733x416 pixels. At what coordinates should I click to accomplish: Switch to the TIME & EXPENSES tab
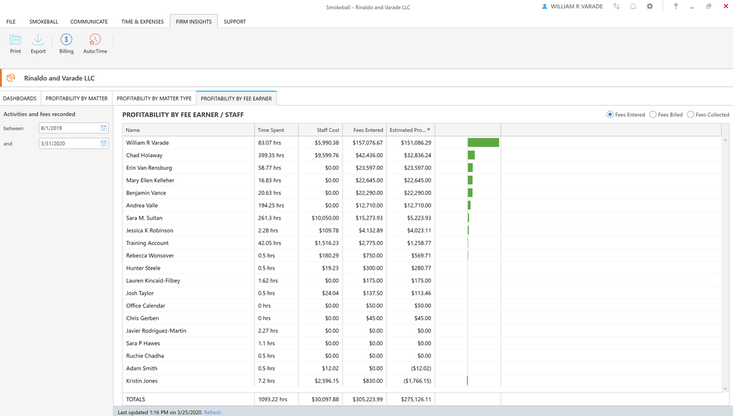[143, 22]
